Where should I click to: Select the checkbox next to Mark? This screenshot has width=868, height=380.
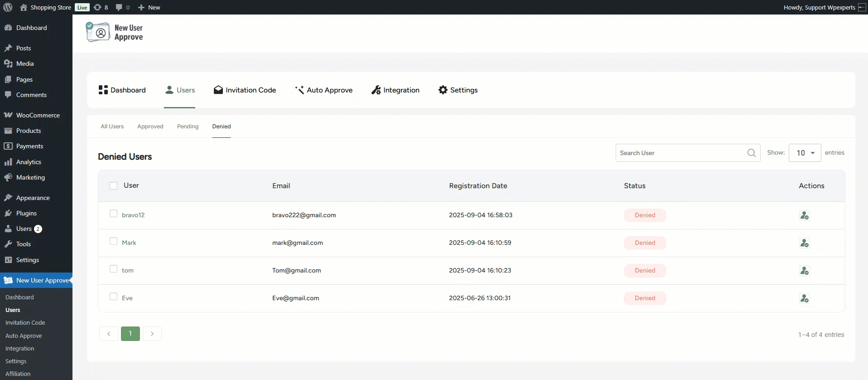[114, 241]
